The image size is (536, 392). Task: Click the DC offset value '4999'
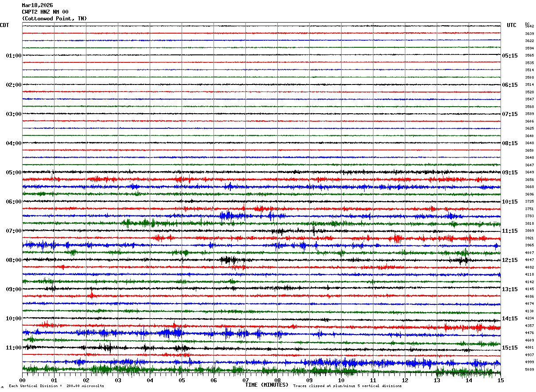click(529, 362)
